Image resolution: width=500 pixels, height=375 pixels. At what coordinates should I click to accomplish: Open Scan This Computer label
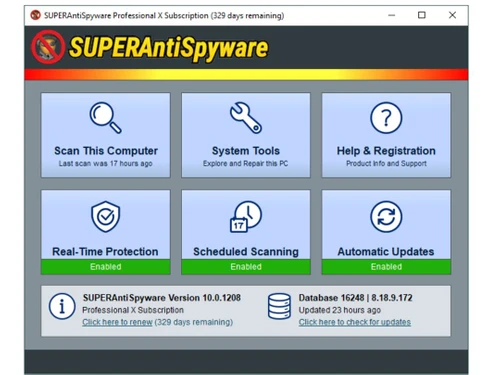(x=106, y=151)
